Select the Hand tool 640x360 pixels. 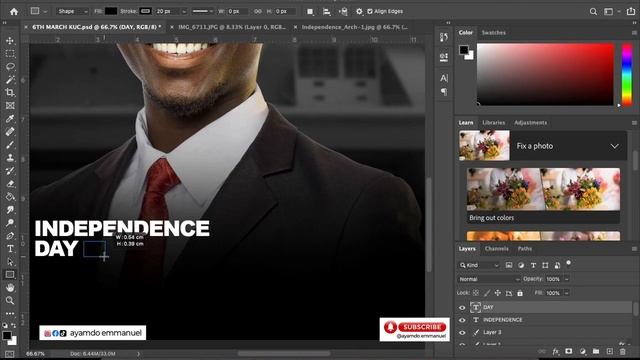coord(10,288)
